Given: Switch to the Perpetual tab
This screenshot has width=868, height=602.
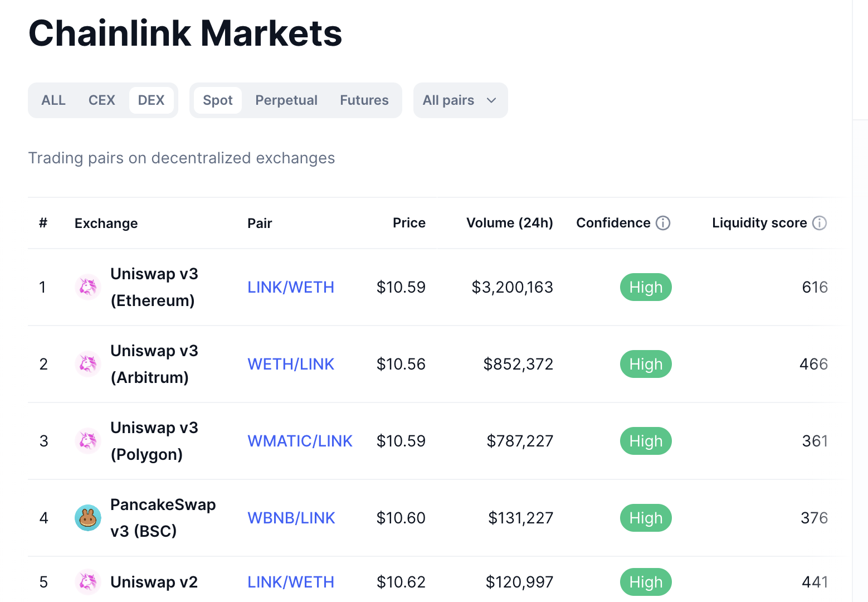Looking at the screenshot, I should pos(286,100).
